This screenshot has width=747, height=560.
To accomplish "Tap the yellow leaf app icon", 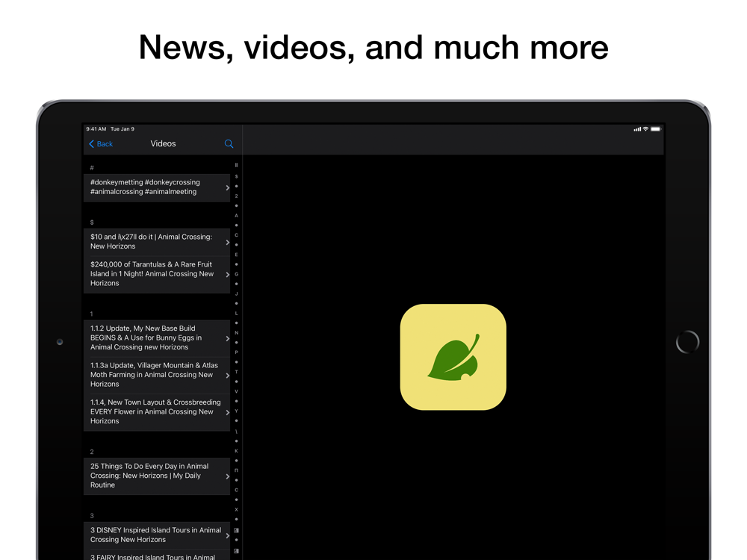I will click(x=453, y=357).
